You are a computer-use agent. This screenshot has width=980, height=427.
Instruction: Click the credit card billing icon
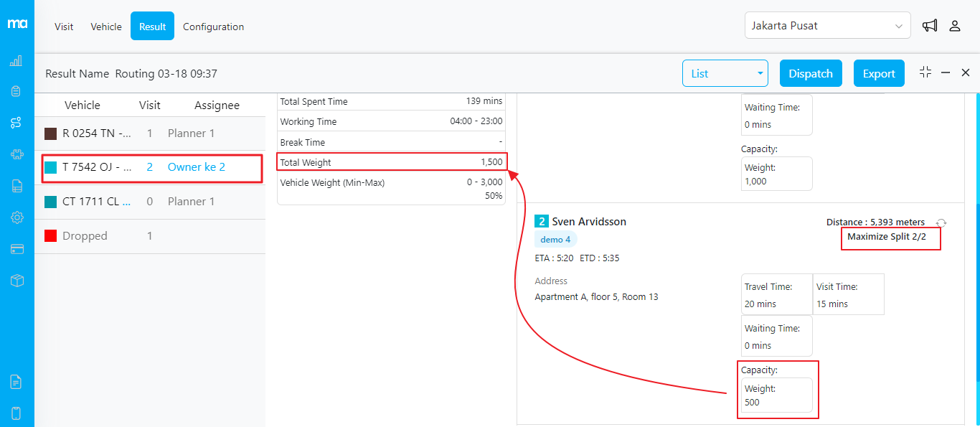click(x=16, y=249)
